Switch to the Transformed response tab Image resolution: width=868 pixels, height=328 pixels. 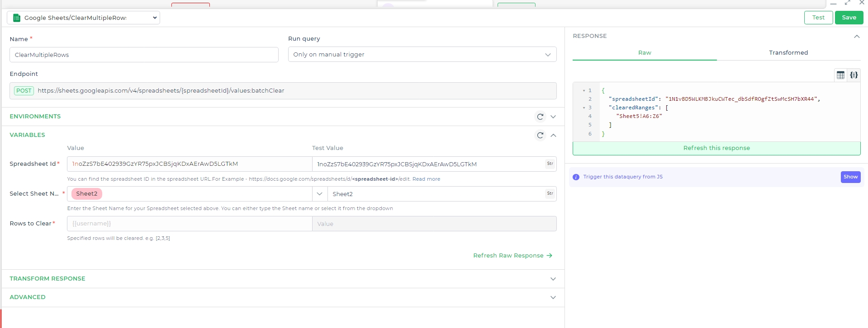788,53
